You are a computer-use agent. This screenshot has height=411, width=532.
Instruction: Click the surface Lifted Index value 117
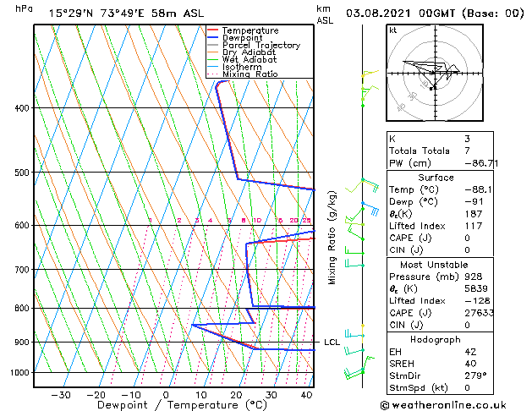[x=474, y=226]
